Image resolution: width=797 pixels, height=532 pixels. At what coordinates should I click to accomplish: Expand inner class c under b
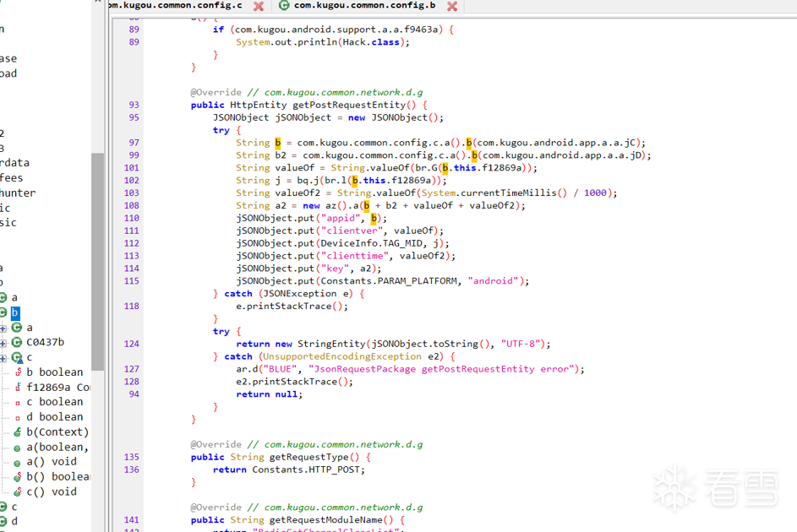(3, 358)
